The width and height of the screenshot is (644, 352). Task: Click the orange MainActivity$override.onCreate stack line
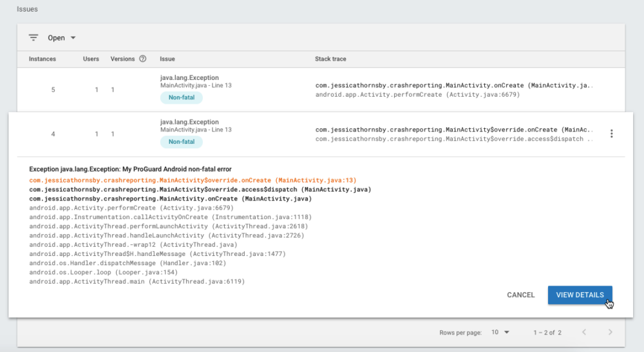point(193,181)
